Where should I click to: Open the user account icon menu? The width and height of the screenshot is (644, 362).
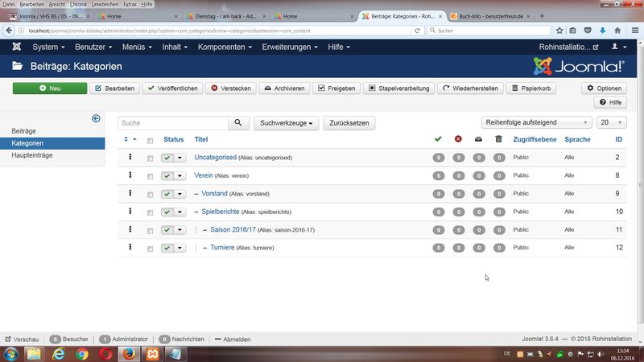click(x=619, y=47)
